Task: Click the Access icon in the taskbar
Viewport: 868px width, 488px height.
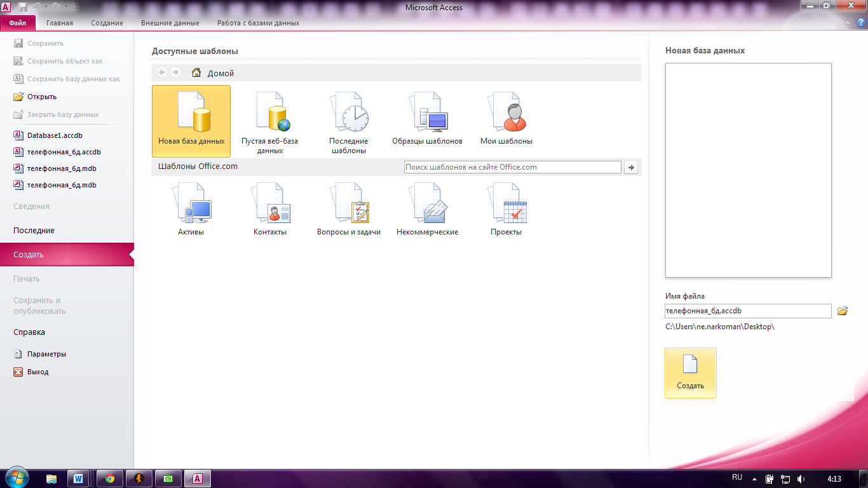Action: (x=197, y=478)
